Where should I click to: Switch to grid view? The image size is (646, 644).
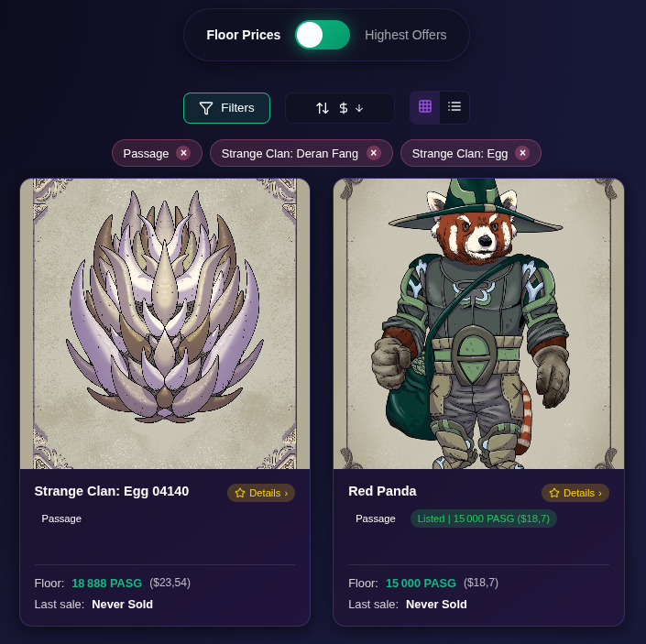coord(425,106)
